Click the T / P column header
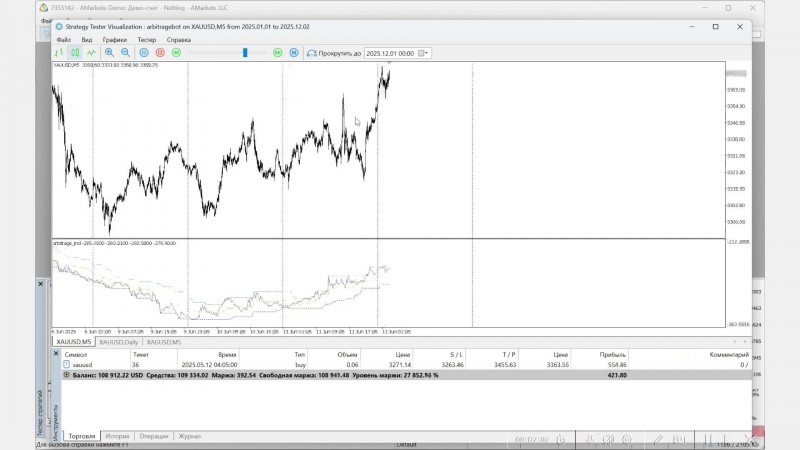Screen dimensions: 800x450 pyautogui.click(x=509, y=355)
